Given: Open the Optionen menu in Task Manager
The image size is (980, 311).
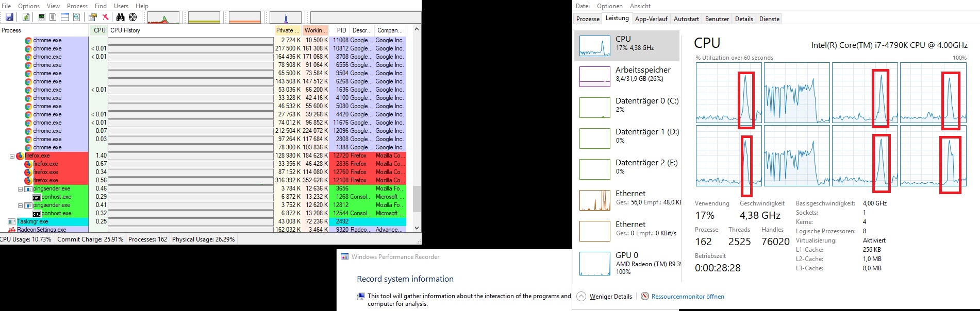Looking at the screenshot, I should click(610, 6).
